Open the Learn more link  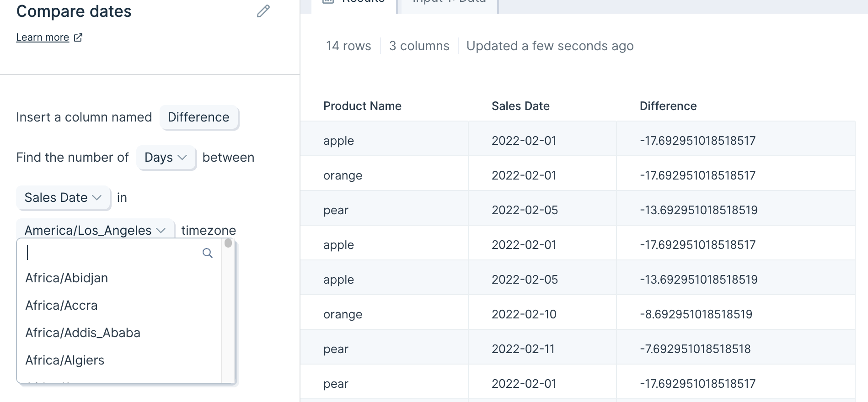tap(43, 37)
